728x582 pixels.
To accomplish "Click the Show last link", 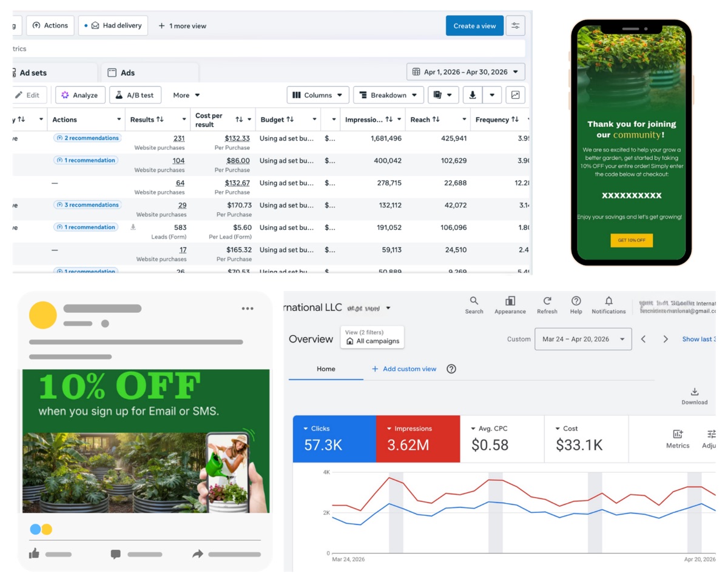I will coord(698,339).
